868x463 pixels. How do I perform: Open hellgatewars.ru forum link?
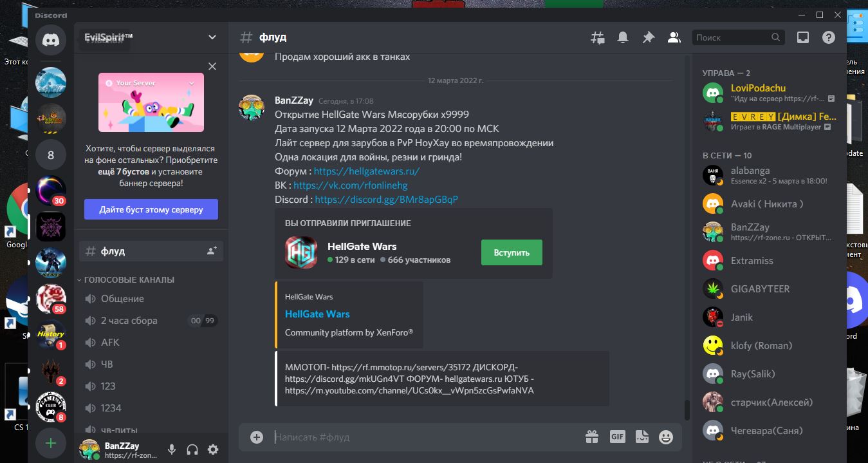click(367, 171)
